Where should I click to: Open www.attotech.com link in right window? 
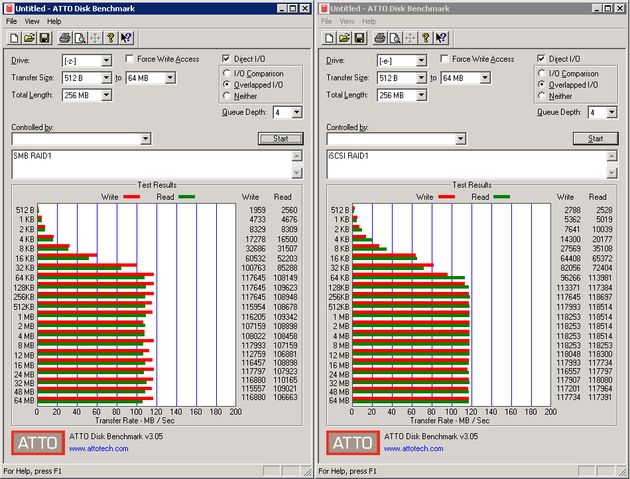point(413,448)
